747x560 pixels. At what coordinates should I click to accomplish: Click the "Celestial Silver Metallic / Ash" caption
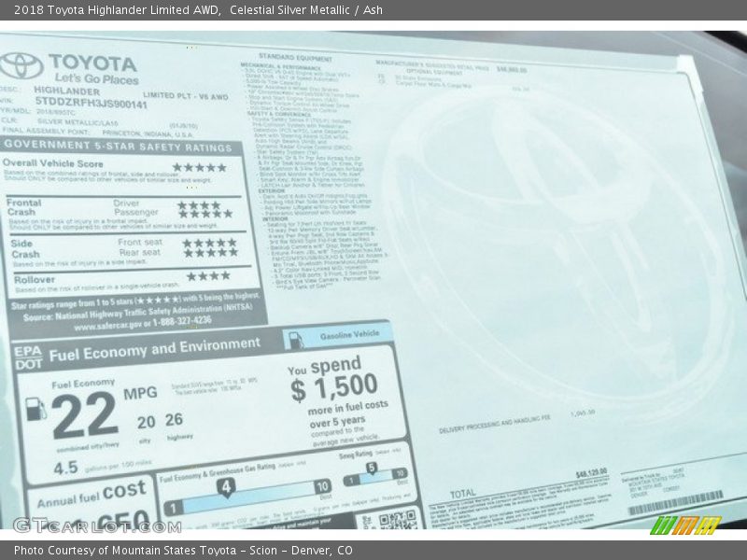[x=306, y=10]
